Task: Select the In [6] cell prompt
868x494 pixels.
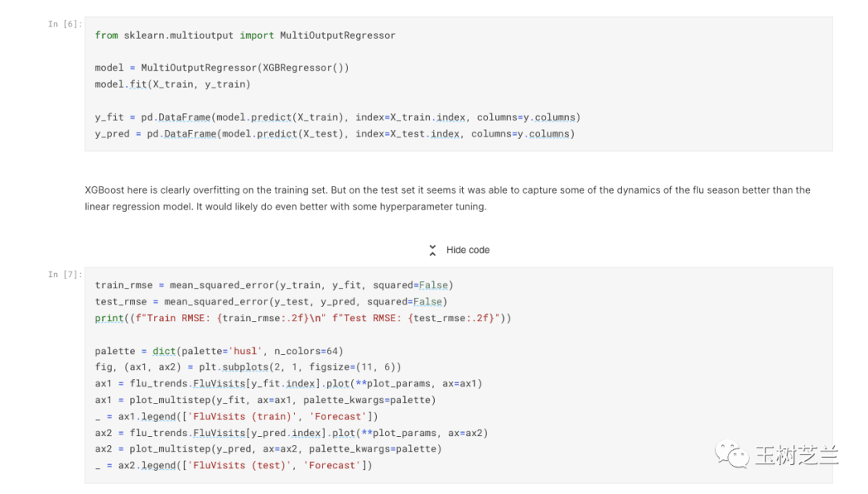Action: coord(64,24)
